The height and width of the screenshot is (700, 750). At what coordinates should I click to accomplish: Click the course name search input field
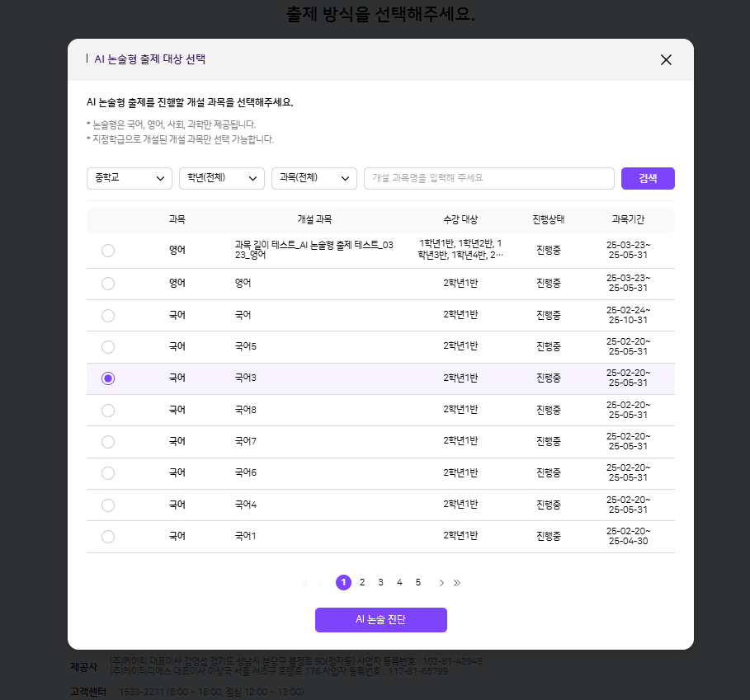(488, 178)
